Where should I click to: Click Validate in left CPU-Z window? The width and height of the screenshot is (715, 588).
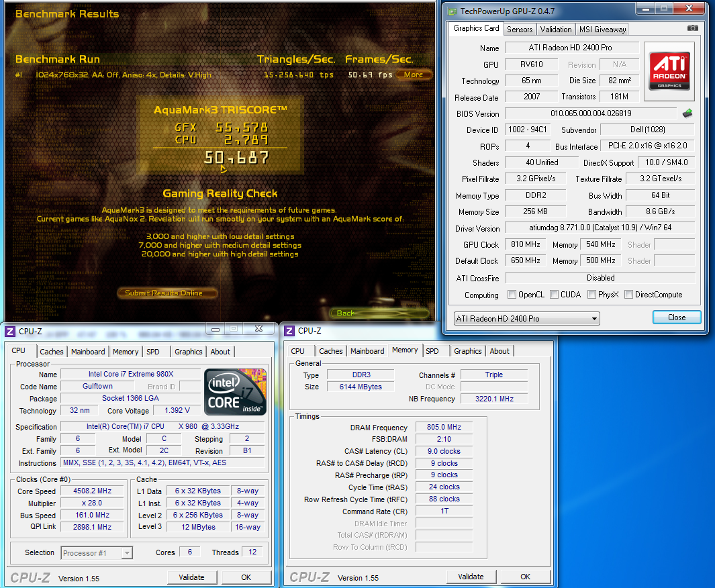pyautogui.click(x=191, y=577)
